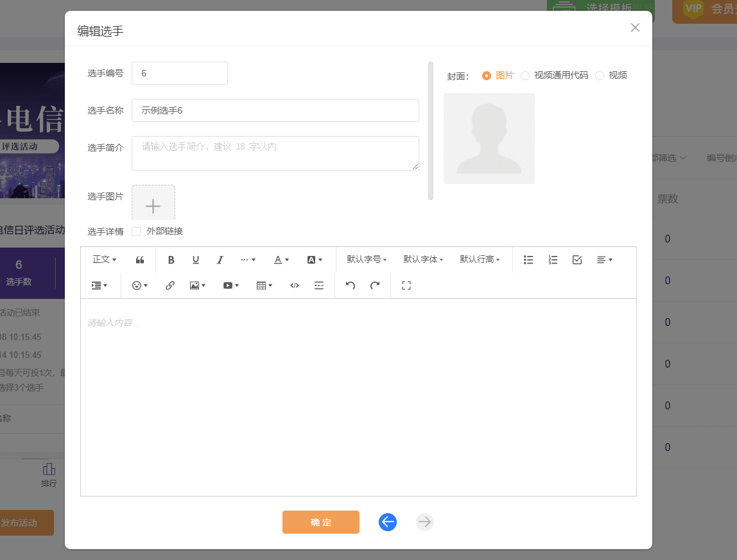Image resolution: width=737 pixels, height=560 pixels.
Task: Select the 视频 cover type radio button
Action: click(600, 75)
